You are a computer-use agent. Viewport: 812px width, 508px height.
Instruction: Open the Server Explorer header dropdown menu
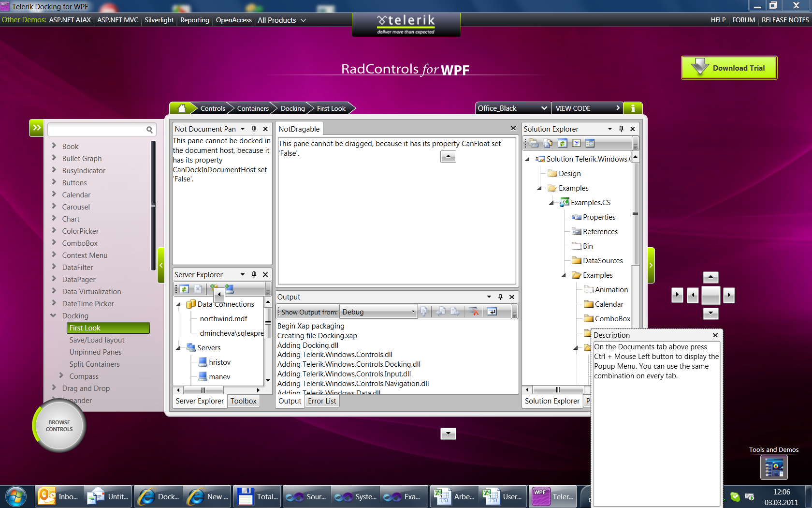[243, 275]
